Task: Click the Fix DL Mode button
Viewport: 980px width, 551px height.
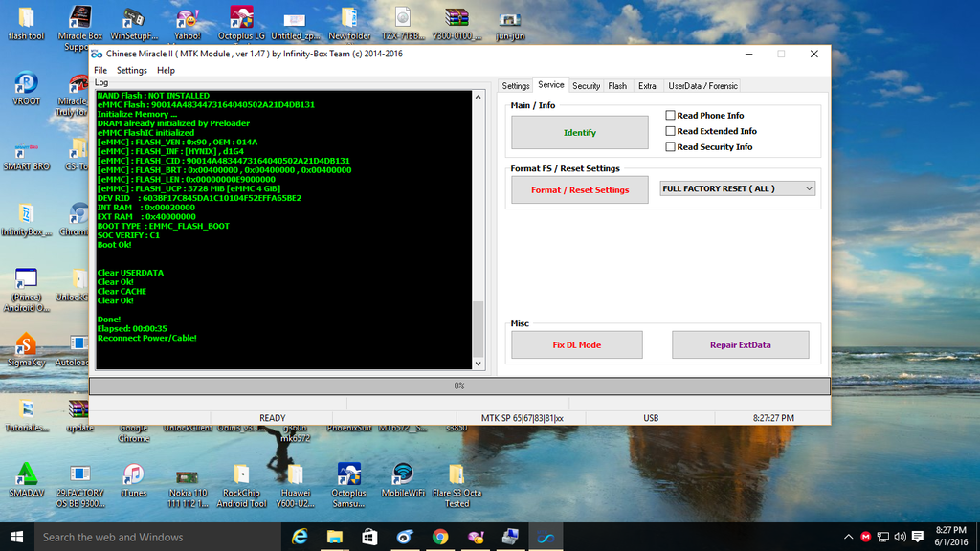Action: pyautogui.click(x=576, y=345)
